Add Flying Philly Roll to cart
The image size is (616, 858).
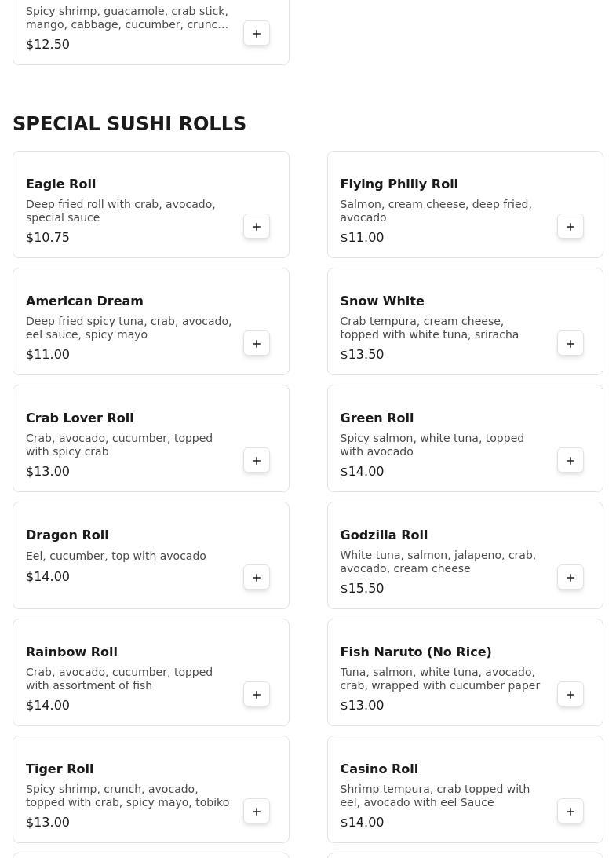pyautogui.click(x=570, y=227)
